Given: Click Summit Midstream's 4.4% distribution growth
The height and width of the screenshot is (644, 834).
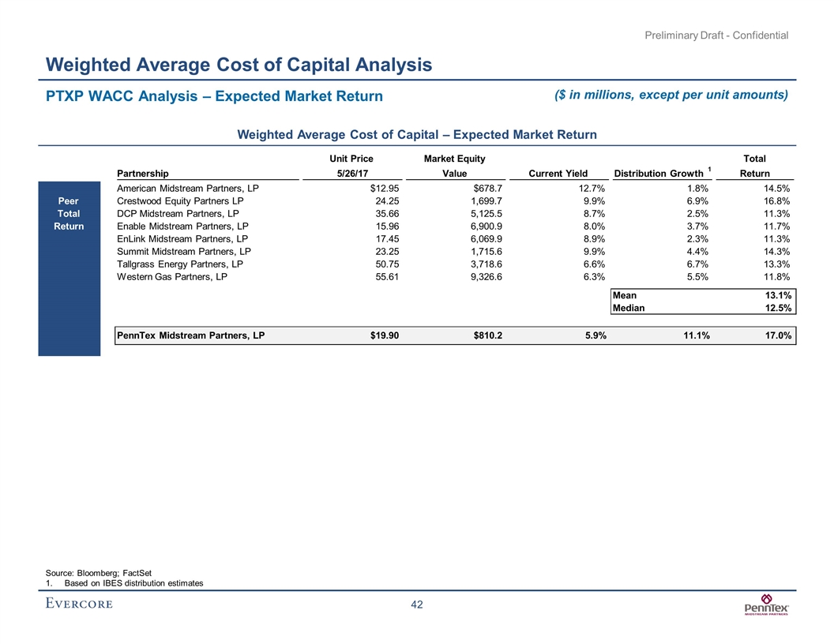Looking at the screenshot, I should pos(697,251).
